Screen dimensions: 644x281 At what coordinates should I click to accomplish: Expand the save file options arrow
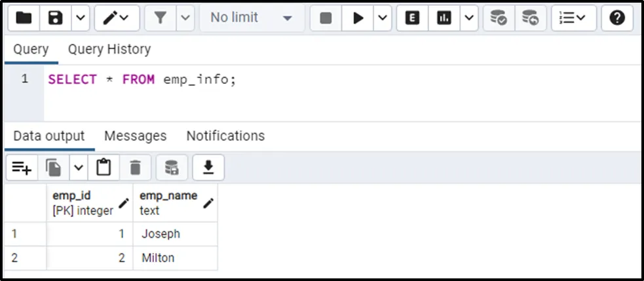[80, 18]
